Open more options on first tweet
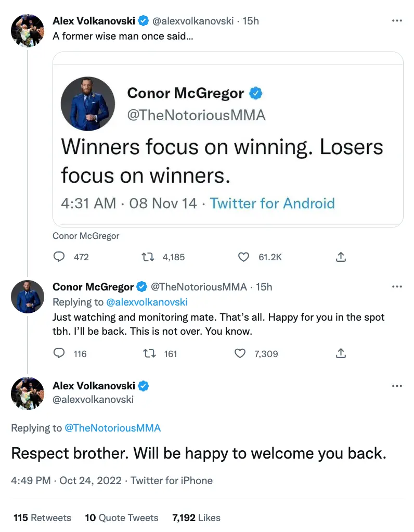This screenshot has width=414, height=532. tap(397, 21)
